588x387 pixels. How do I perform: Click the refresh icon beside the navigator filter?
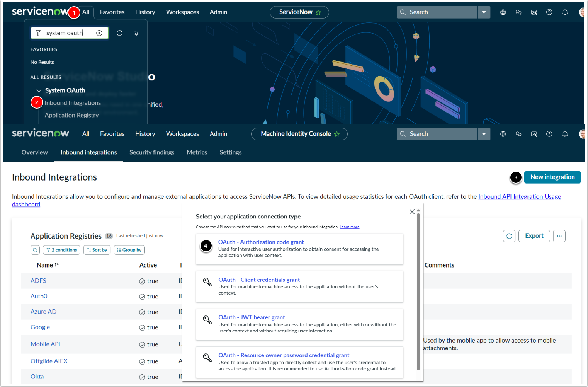tap(119, 33)
